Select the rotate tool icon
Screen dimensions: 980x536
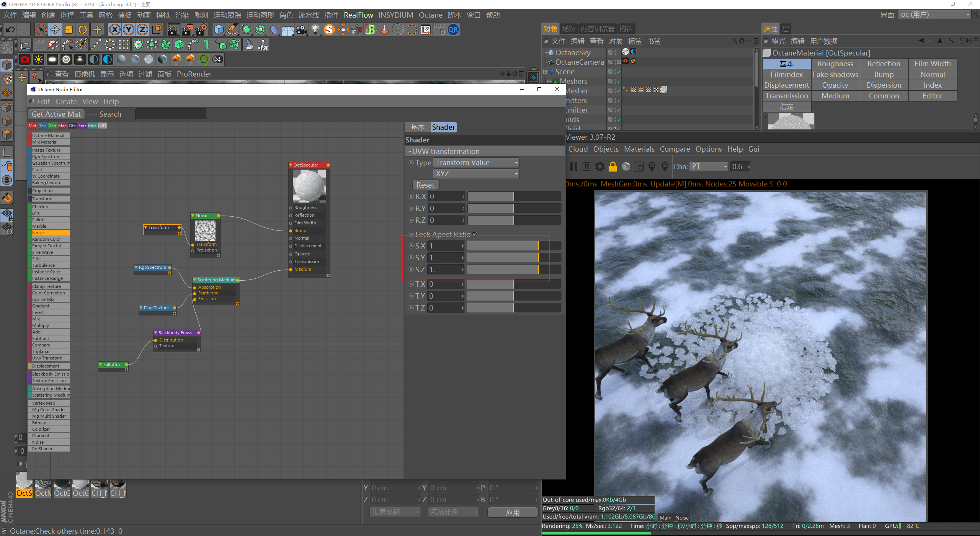pos(83,29)
